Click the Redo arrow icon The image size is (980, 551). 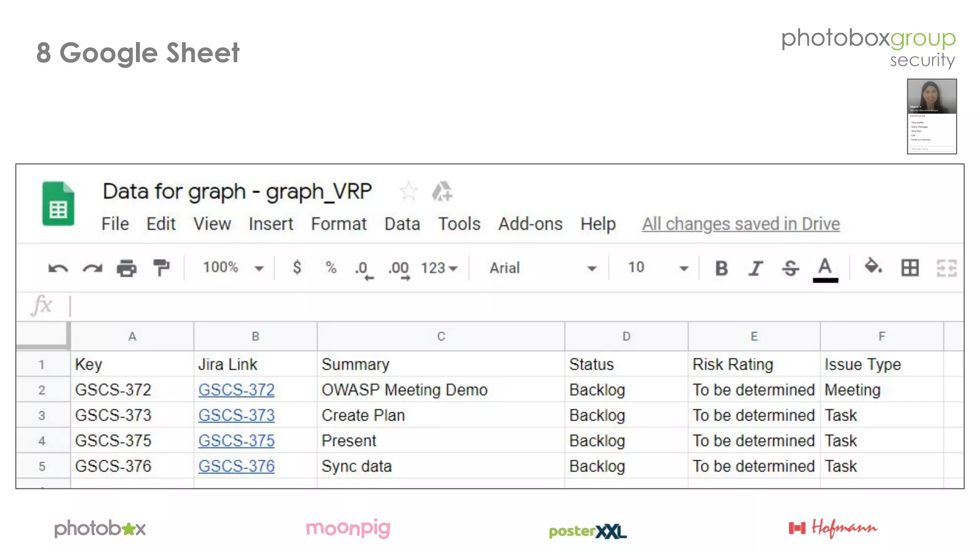92,268
